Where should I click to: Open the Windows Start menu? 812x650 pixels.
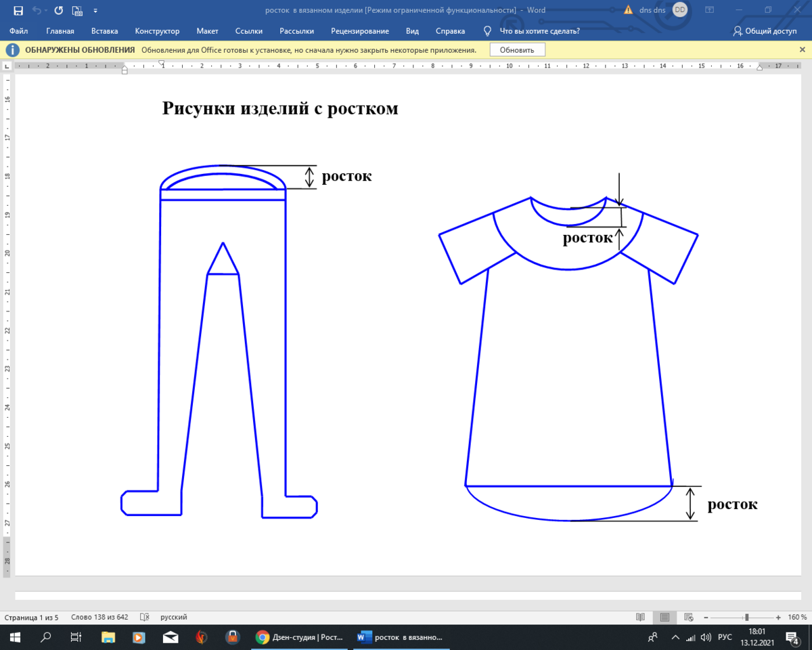(x=15, y=637)
